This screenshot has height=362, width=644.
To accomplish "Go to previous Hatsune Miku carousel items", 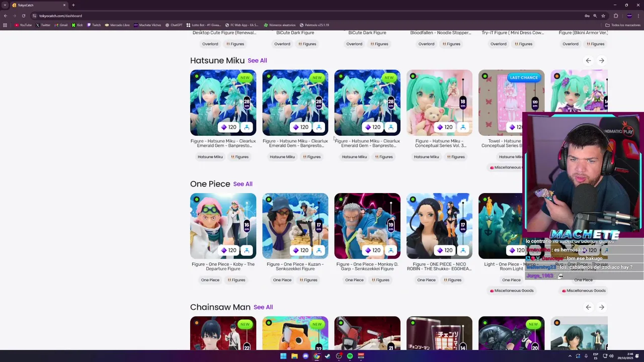I will tap(588, 60).
